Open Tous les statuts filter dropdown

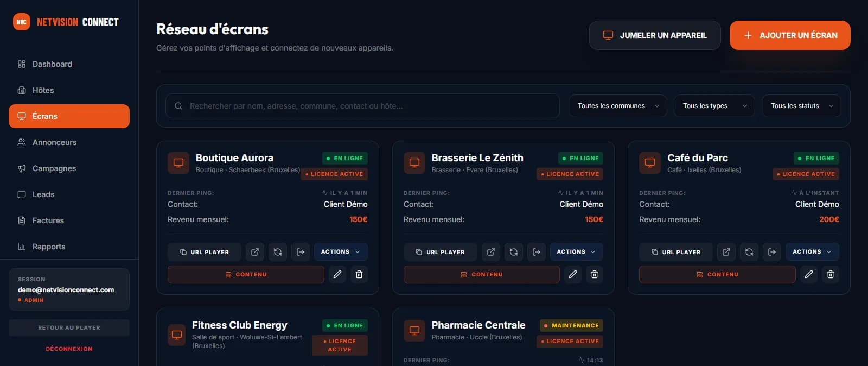click(x=801, y=106)
